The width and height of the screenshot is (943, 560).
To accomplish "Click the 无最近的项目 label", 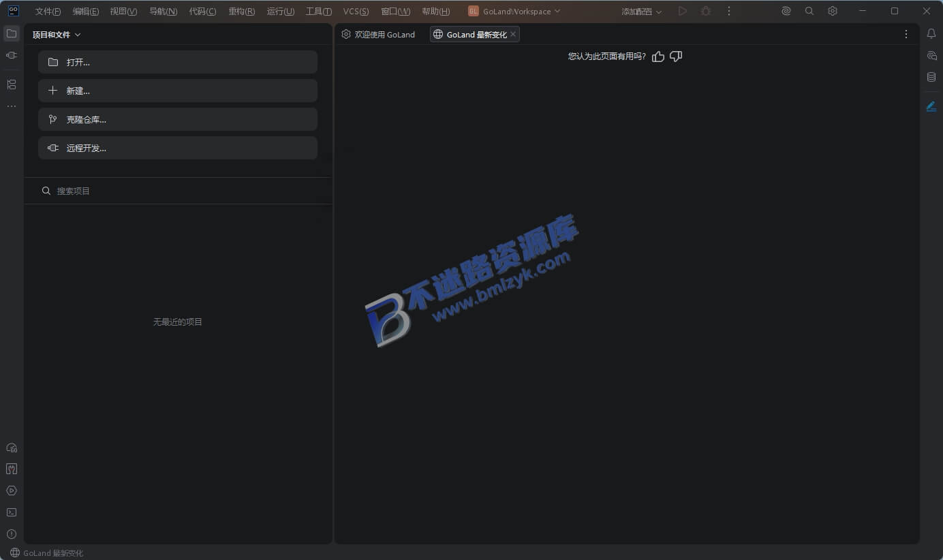I will tap(178, 322).
